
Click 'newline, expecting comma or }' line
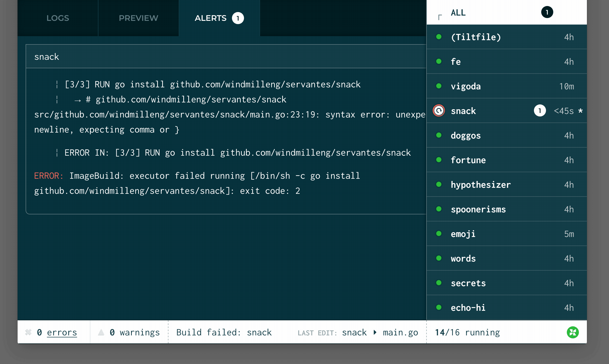pos(107,130)
